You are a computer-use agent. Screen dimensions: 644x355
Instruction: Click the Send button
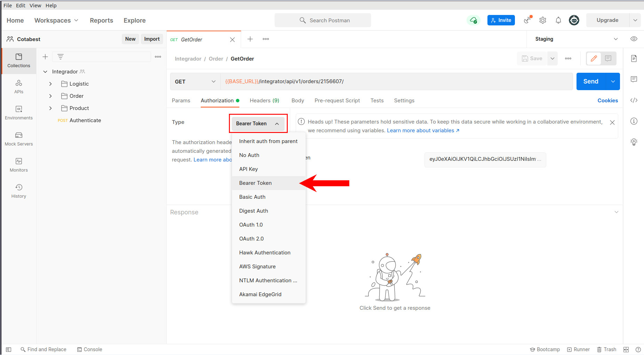(x=591, y=81)
